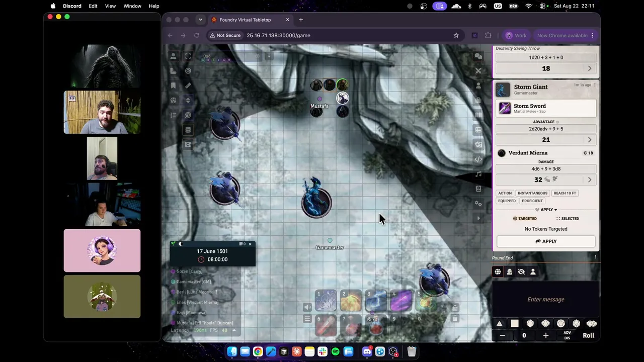Screen dimensions: 644x362
Task: Activate the purple macro in hotbar slot 4
Action: coord(401,301)
